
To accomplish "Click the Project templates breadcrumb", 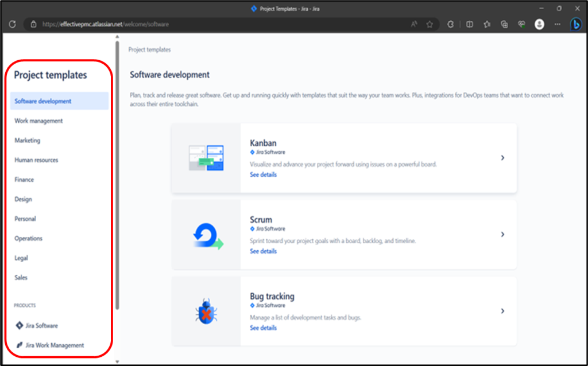I will [149, 49].
